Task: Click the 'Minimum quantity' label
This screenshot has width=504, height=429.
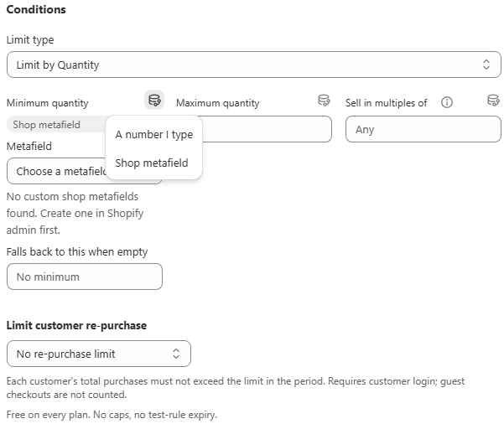Action: (x=47, y=103)
